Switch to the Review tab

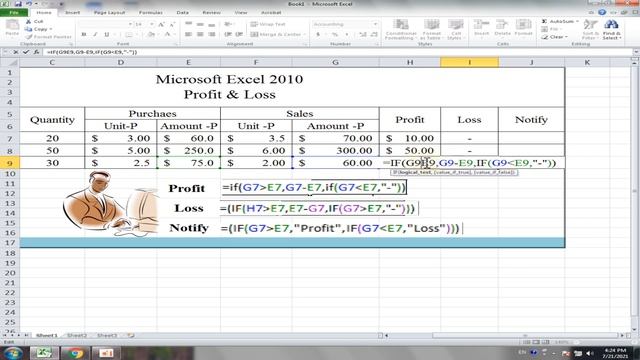tap(211, 13)
